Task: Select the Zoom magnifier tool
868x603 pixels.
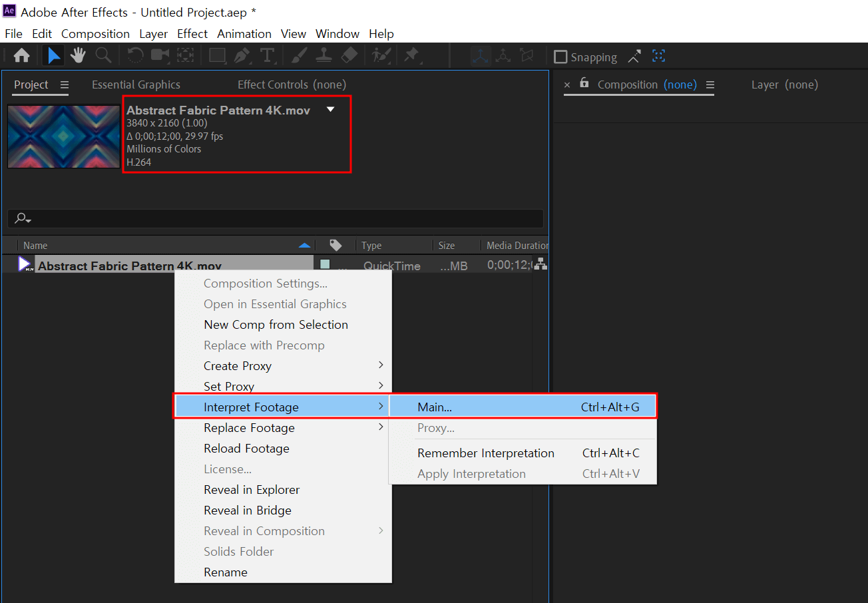Action: tap(103, 56)
